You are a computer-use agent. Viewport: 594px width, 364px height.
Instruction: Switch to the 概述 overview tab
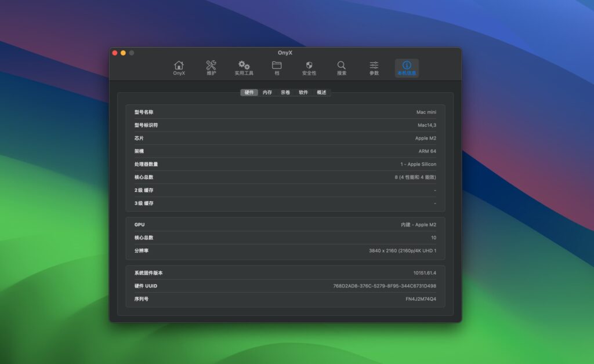321,92
